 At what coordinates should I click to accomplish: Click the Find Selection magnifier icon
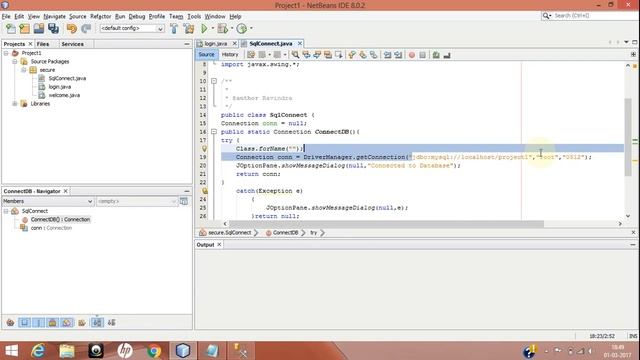tap(295, 55)
